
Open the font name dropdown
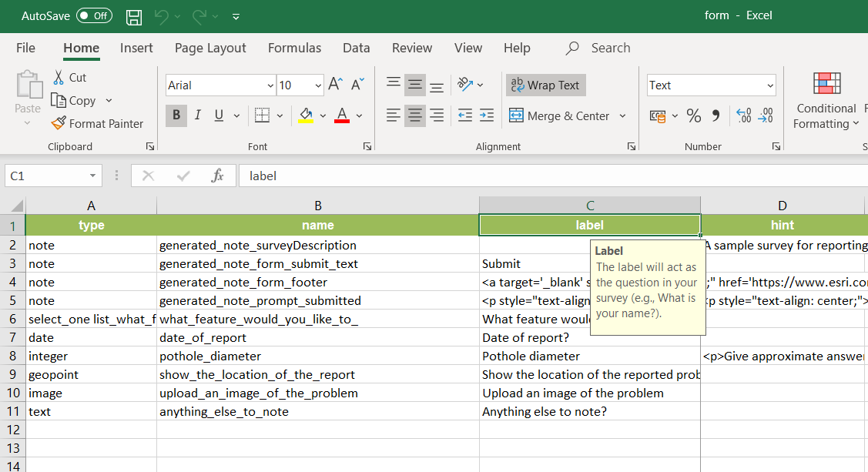[270, 85]
